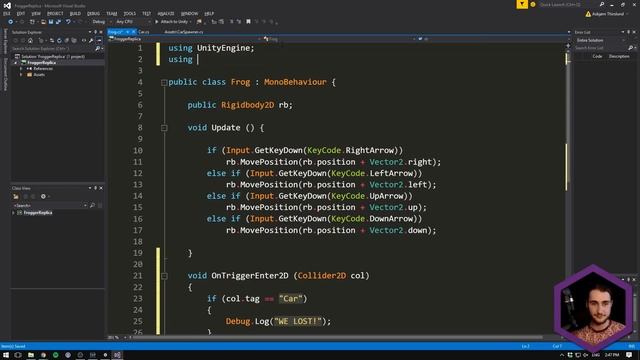Click the bookmark toolbar icon
The width and height of the screenshot is (640, 360).
tap(248, 22)
